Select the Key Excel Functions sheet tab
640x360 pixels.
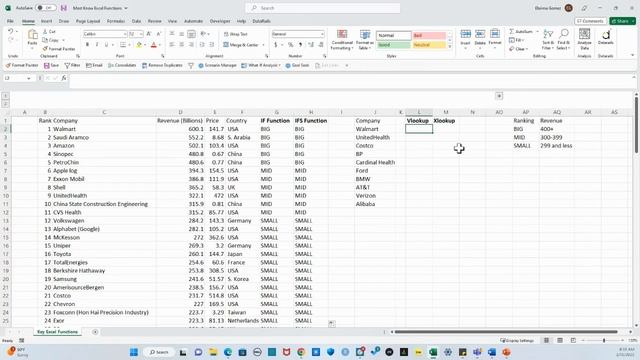click(57, 332)
